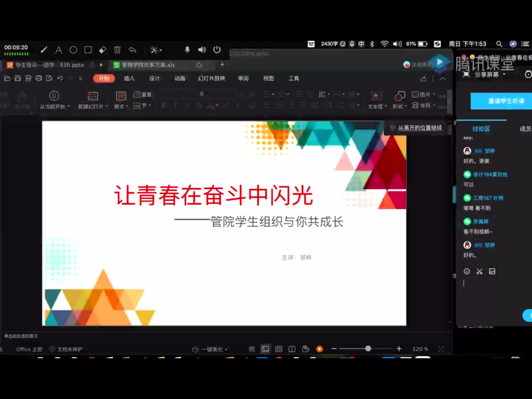Select the brush drawing tool
The height and width of the screenshot is (399, 532).
[44, 50]
